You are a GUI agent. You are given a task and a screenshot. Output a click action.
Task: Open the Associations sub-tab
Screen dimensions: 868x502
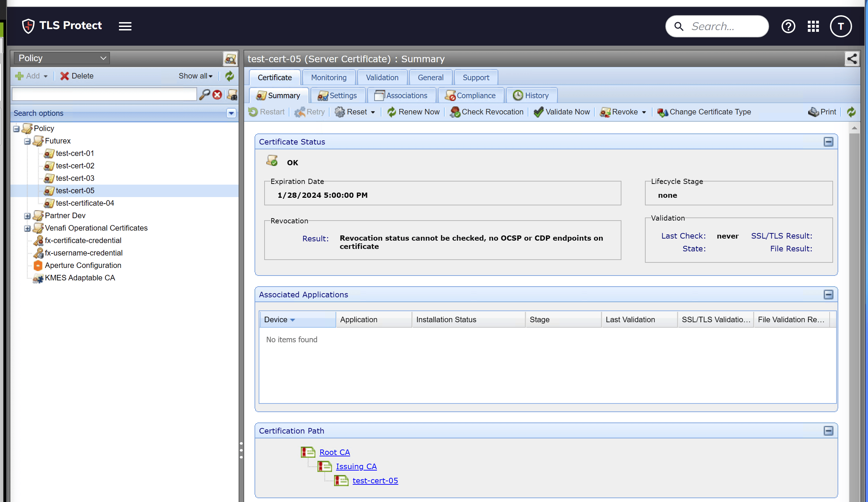click(401, 95)
